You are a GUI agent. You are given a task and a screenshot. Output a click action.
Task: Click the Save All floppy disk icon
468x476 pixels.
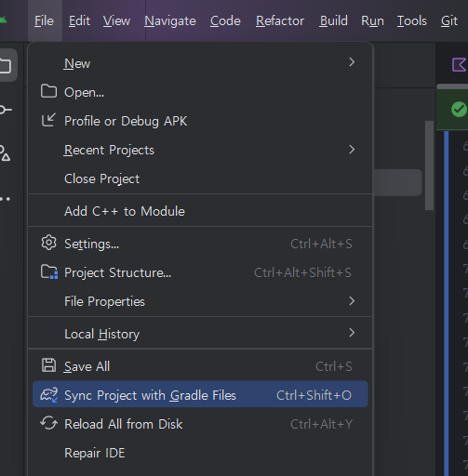48,365
